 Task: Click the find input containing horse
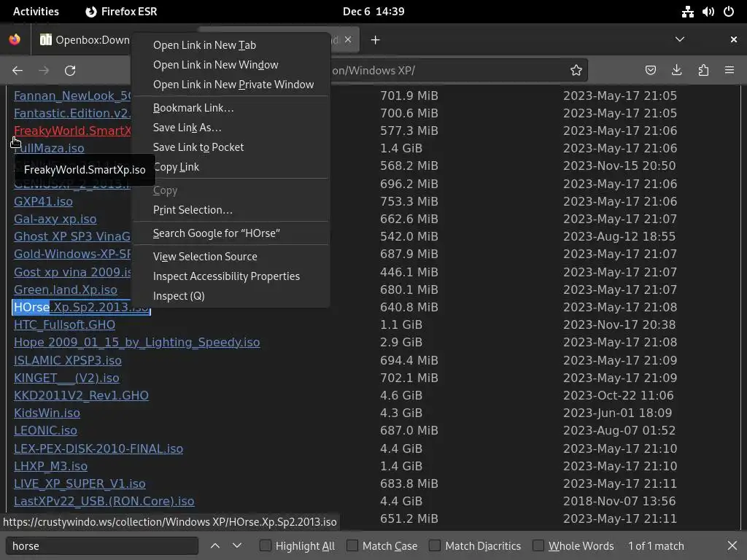coord(102,545)
